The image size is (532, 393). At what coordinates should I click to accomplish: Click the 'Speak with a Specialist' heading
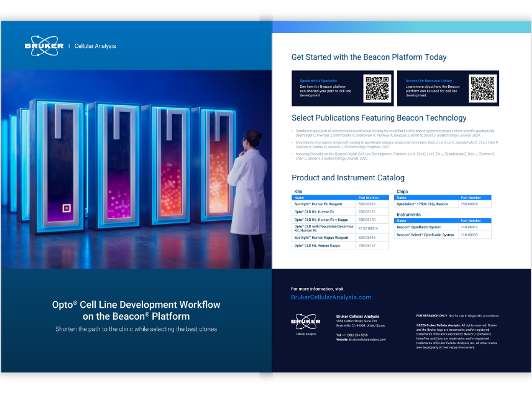(318, 81)
